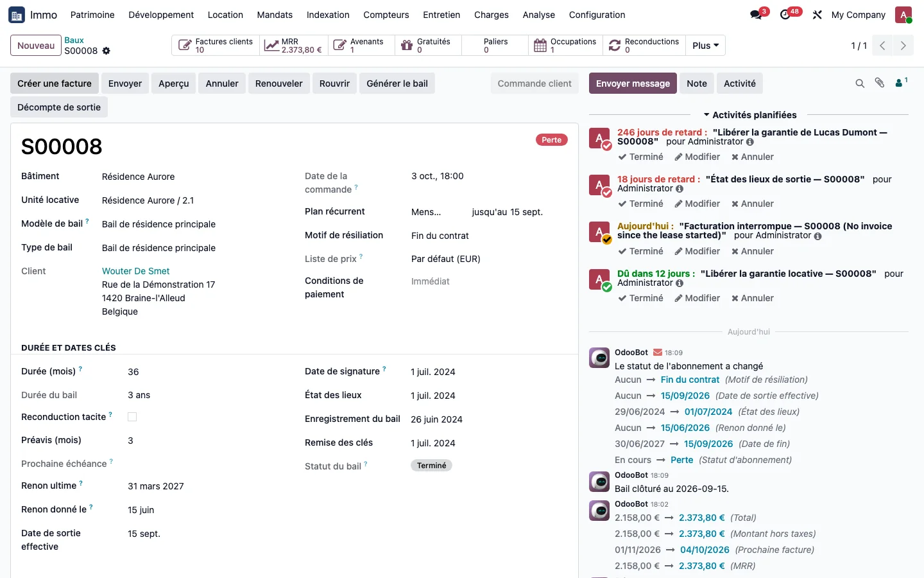Open the Charges menu
The width and height of the screenshot is (924, 578).
(492, 15)
